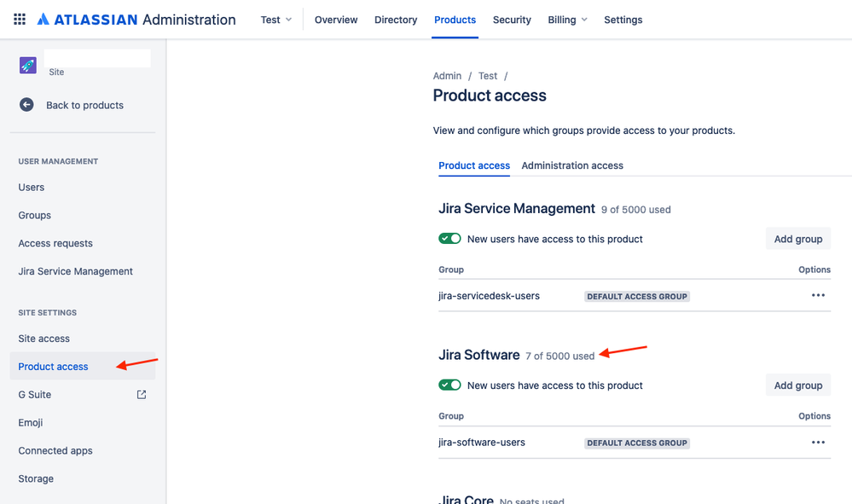The width and height of the screenshot is (852, 504).
Task: Open options menu for jira-software-users group
Action: click(818, 442)
